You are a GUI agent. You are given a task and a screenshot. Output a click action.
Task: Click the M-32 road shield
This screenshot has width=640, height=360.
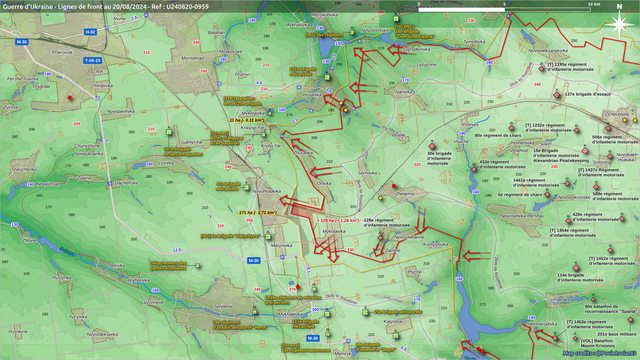(90, 32)
